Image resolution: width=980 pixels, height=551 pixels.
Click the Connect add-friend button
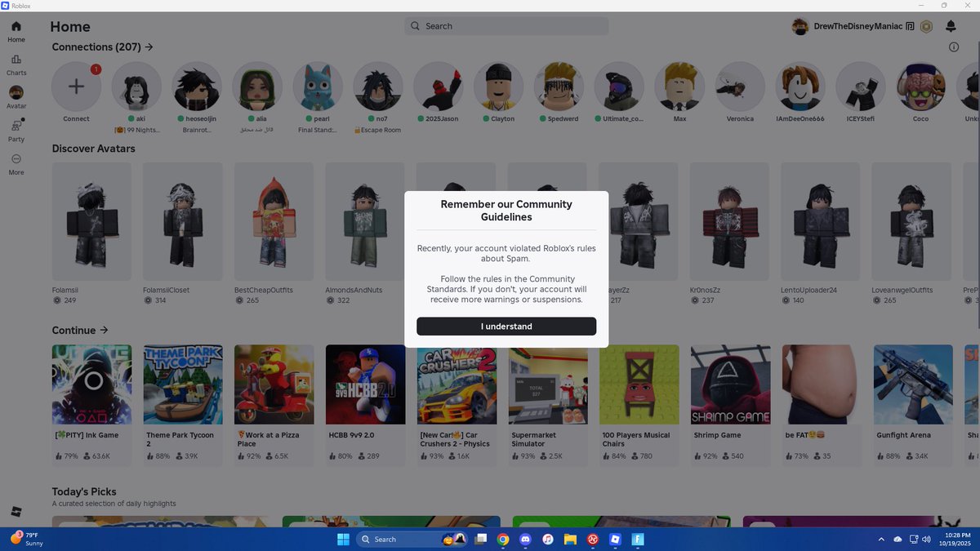coord(76,87)
